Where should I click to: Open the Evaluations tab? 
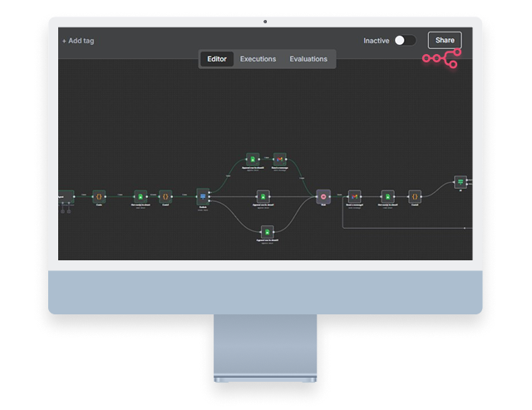point(308,59)
